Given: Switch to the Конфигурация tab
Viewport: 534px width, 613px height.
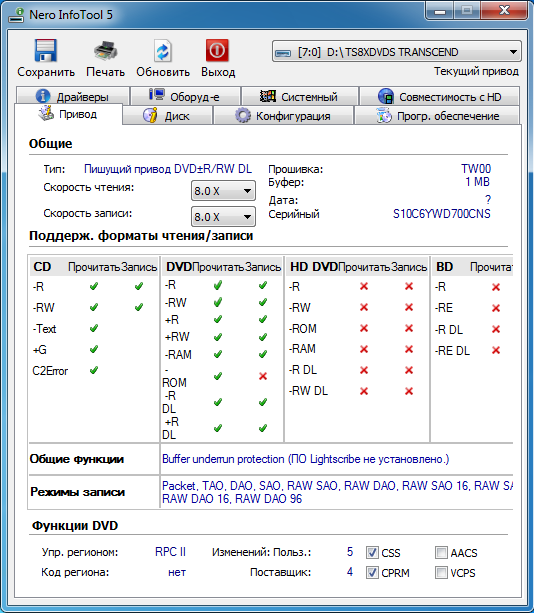Looking at the screenshot, I should tap(283, 116).
